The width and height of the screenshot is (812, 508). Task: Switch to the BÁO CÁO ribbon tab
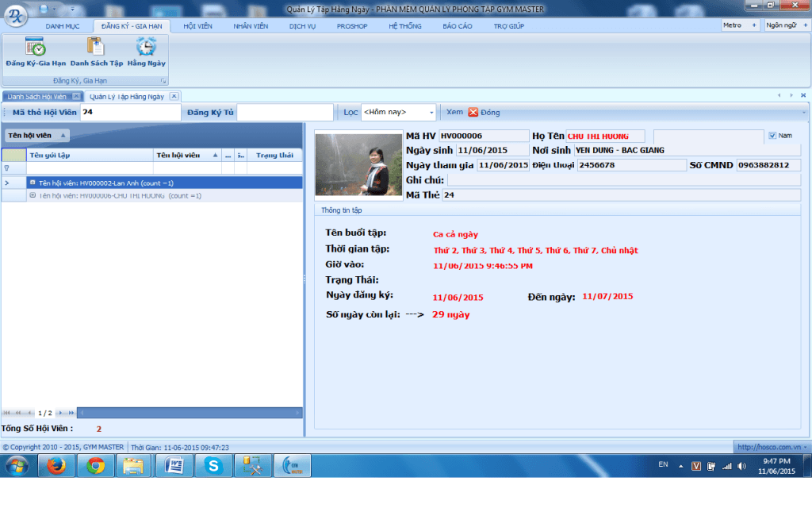(x=458, y=26)
